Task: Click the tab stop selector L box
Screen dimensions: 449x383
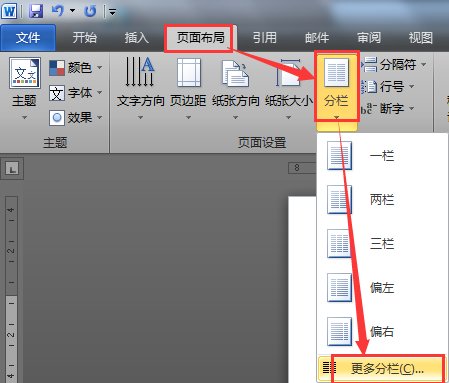Action: (12, 168)
